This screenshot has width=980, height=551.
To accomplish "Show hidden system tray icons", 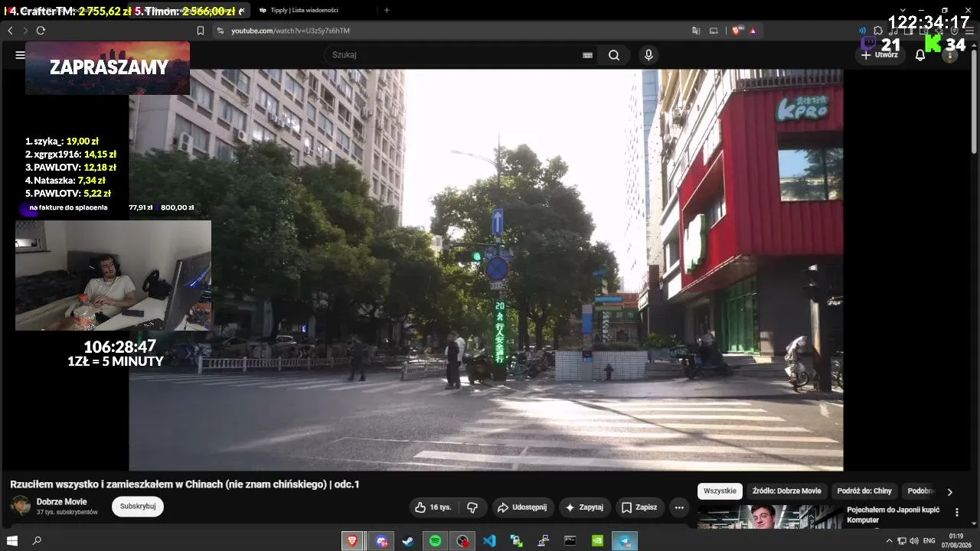I will pos(889,541).
